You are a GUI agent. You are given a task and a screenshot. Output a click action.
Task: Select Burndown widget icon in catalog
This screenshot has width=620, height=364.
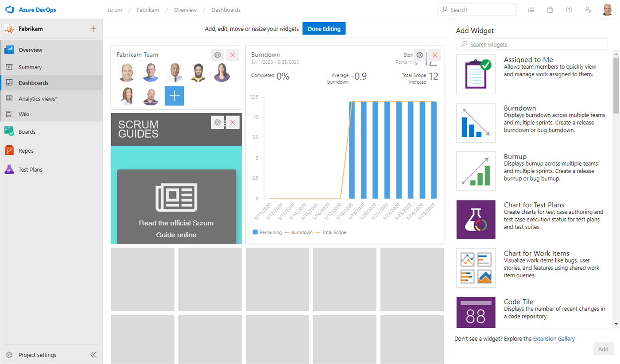click(476, 123)
